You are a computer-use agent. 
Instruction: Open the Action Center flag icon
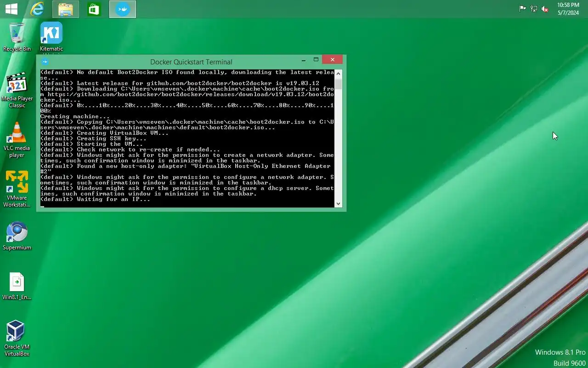[x=522, y=9]
